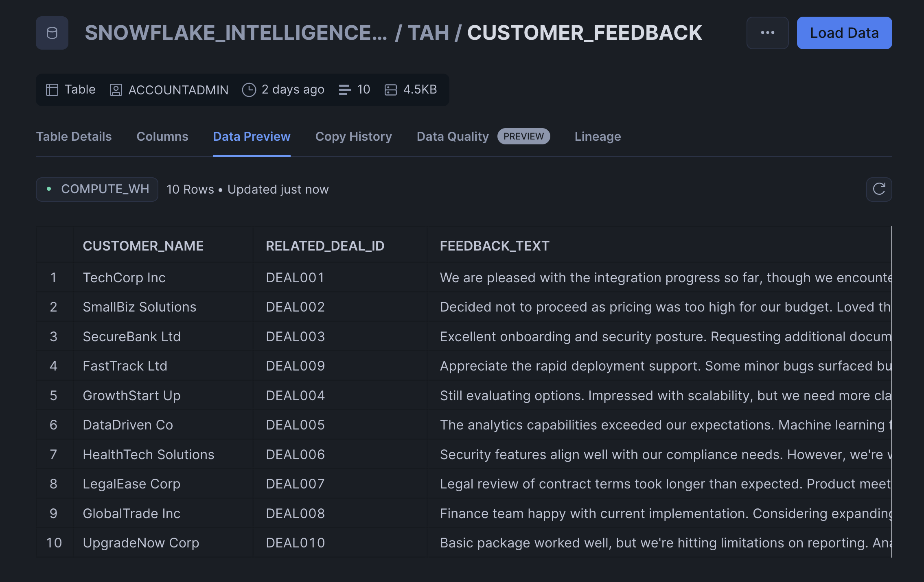Open the three-dots more options menu

[767, 33]
